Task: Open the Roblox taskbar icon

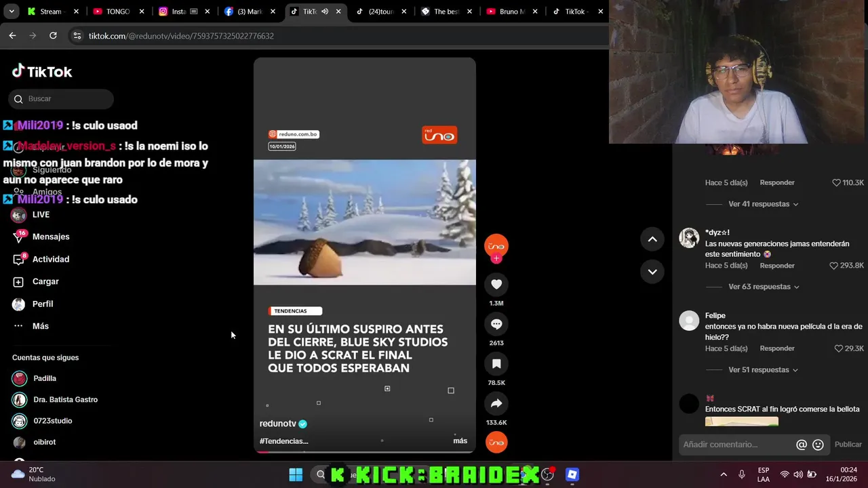Action: [572, 474]
